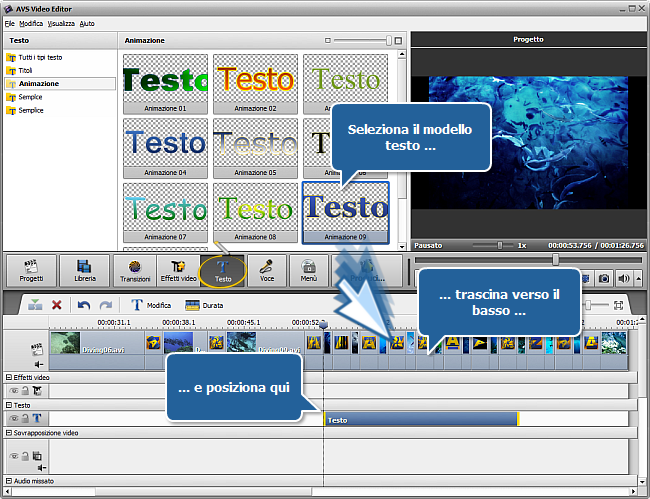The width and height of the screenshot is (650, 499).
Task: Open the Progetti panel
Action: [31, 270]
